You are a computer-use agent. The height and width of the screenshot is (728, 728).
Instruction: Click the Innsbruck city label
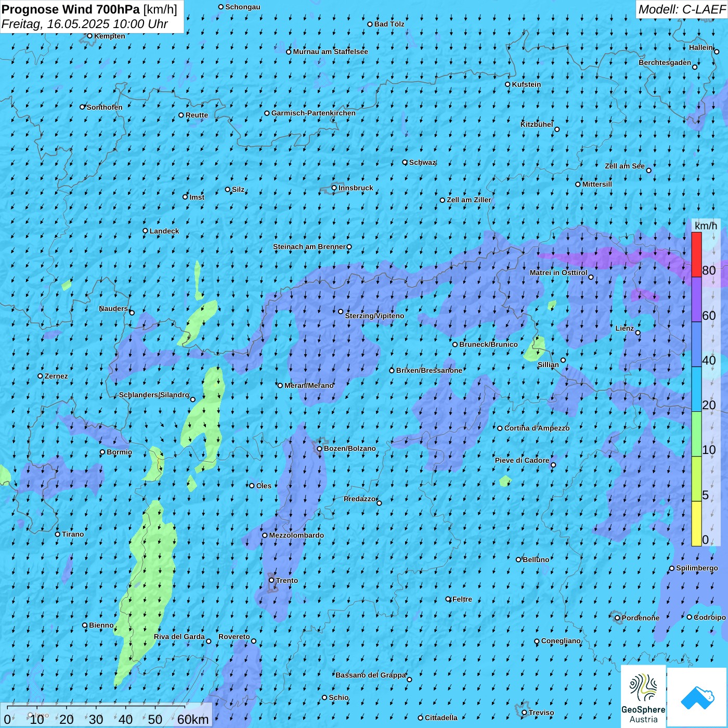(356, 188)
